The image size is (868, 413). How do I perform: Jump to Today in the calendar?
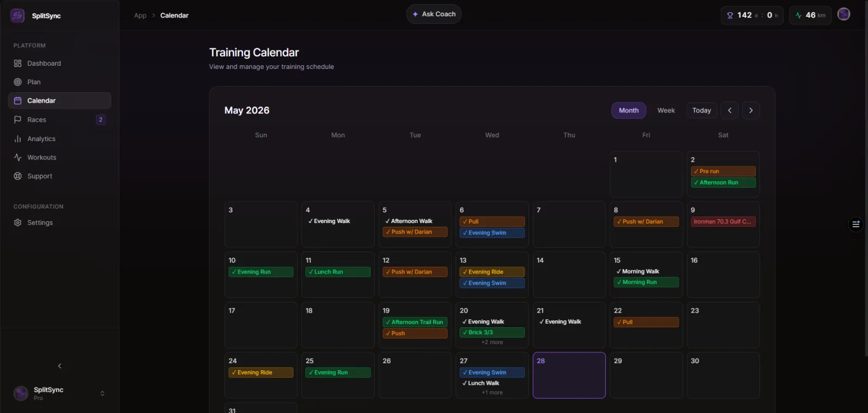701,110
